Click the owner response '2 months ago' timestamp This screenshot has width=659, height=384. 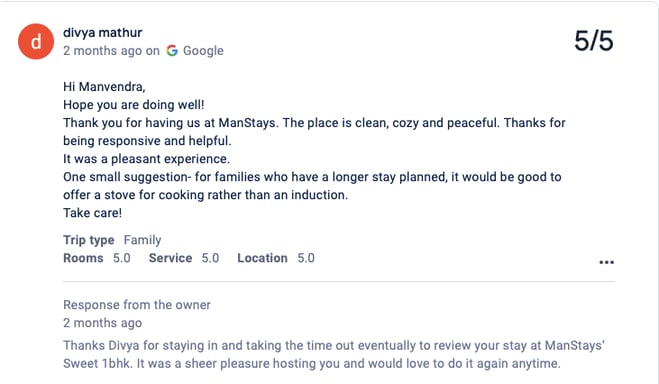point(103,323)
